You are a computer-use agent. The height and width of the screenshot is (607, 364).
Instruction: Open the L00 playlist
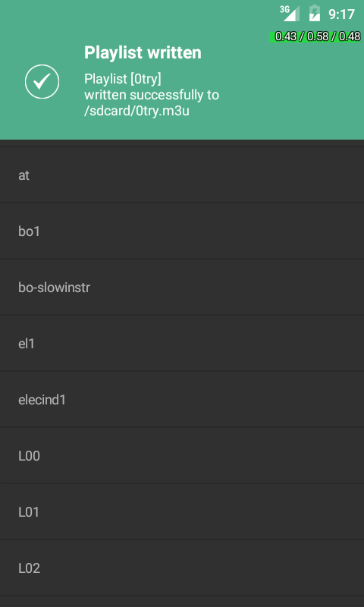pos(182,456)
